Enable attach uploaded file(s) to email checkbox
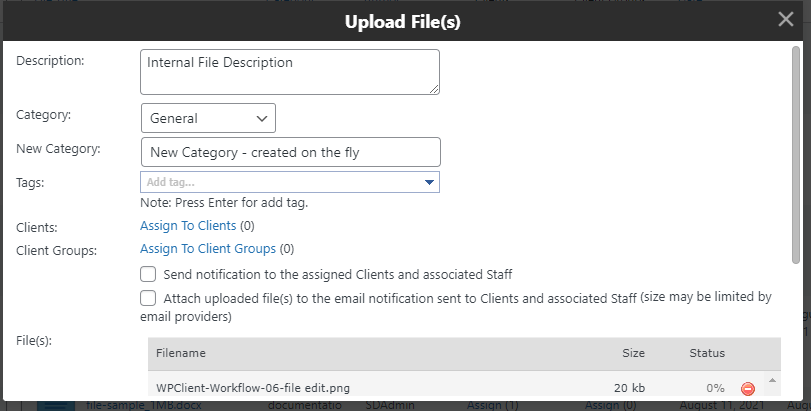The image size is (811, 411). [148, 298]
